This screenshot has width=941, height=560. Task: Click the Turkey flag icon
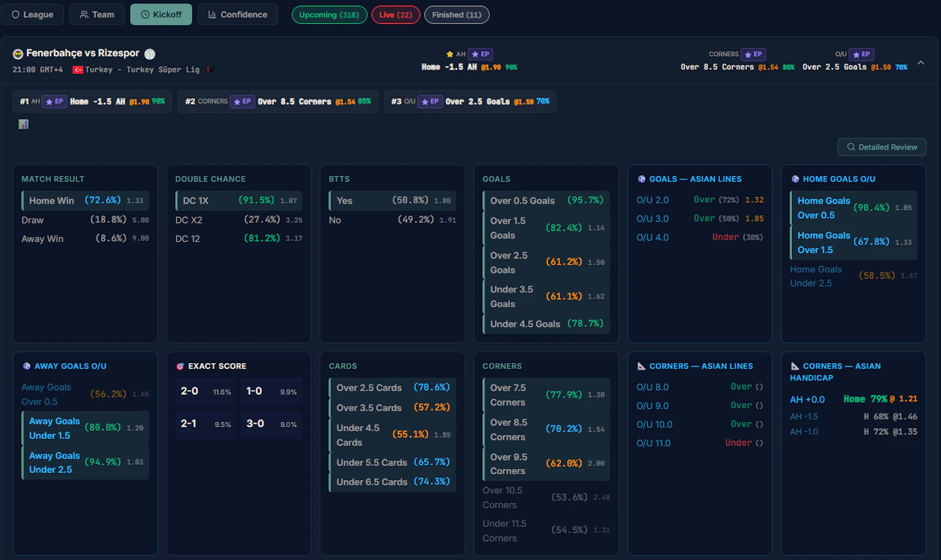tap(78, 70)
